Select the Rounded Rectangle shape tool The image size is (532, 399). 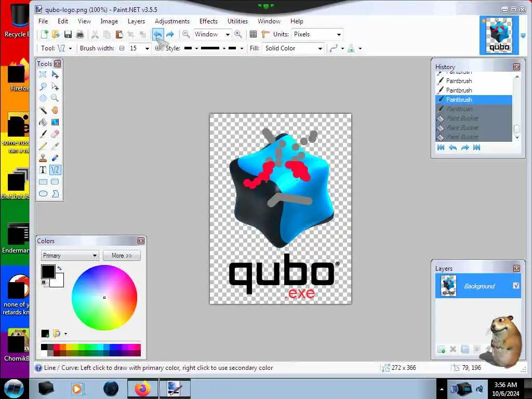(x=55, y=181)
